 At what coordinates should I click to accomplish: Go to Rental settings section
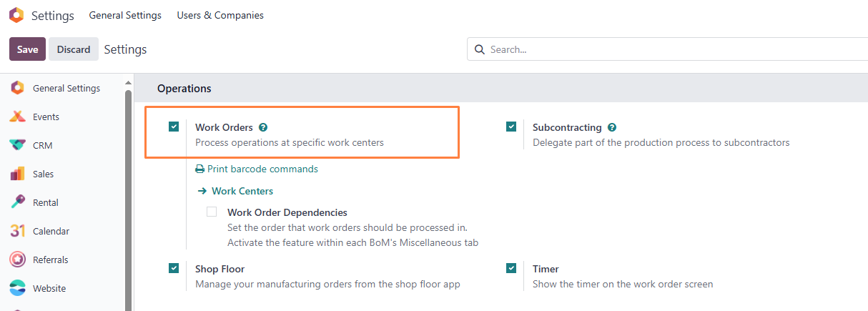coord(45,202)
